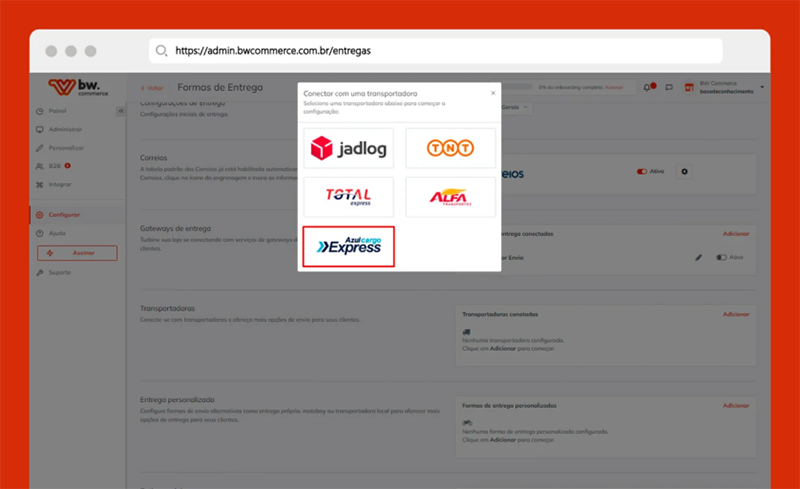
Task: Click Adicionar in custom delivery forms panel
Action: [736, 406]
